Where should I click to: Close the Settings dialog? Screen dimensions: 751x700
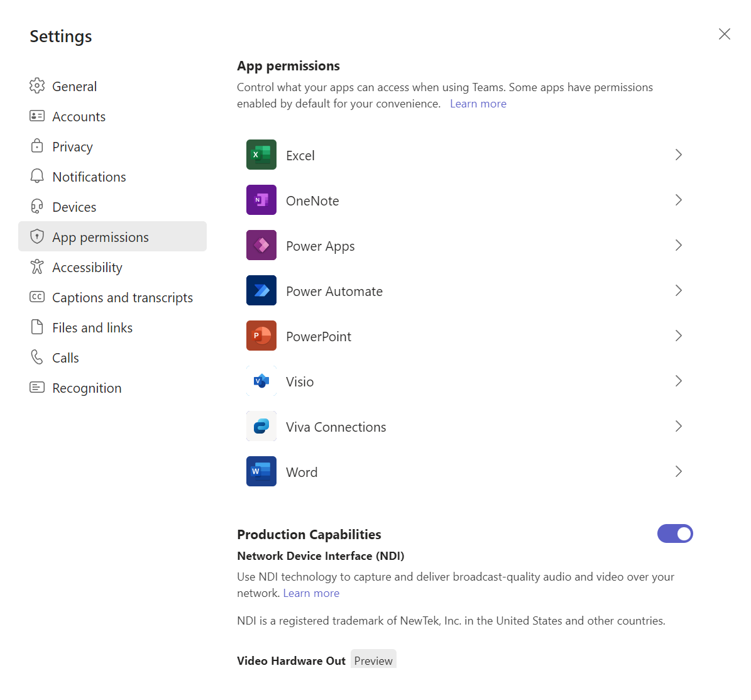pos(724,34)
